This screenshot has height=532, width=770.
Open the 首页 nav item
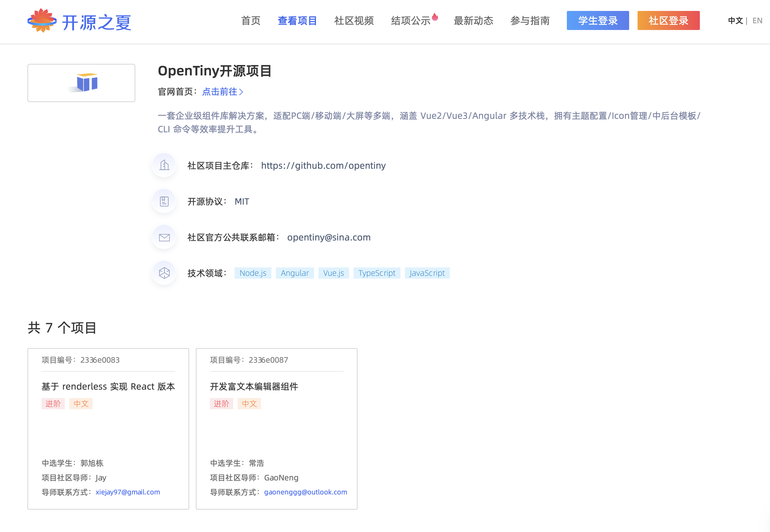[251, 21]
